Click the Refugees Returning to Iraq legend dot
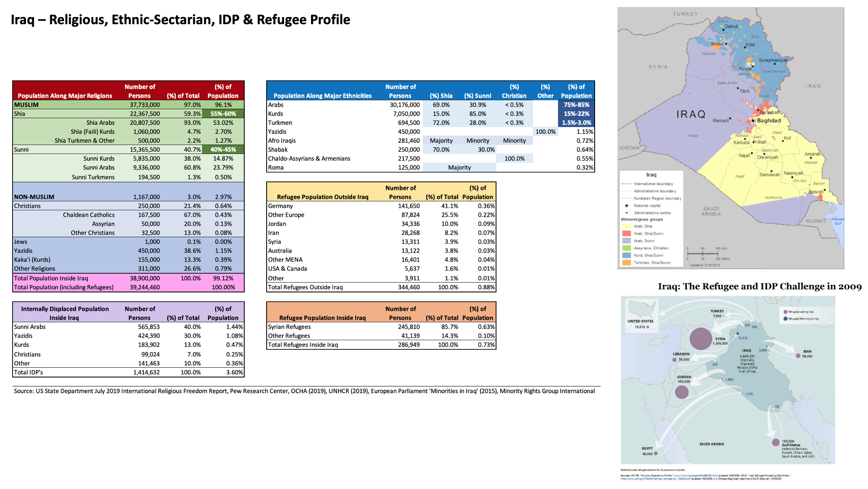 coord(786,319)
